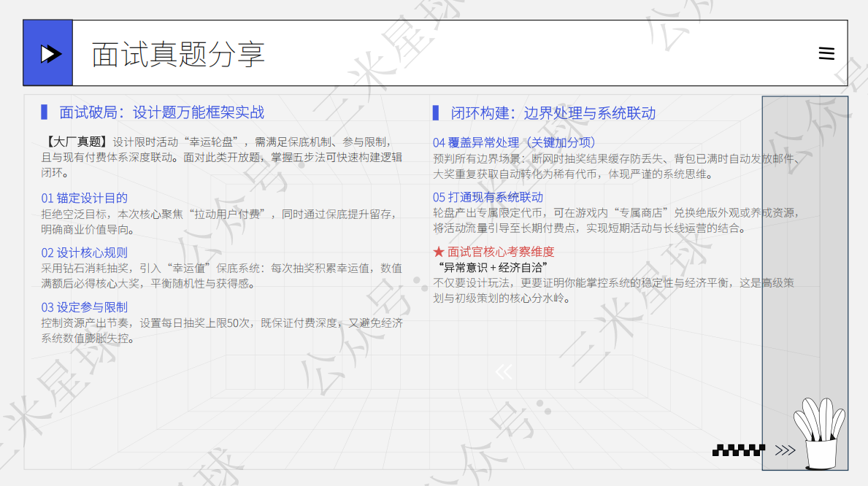This screenshot has width=868, height=486.
Task: Click the blue bar marker beside 面试破局
Action: pyautogui.click(x=45, y=112)
